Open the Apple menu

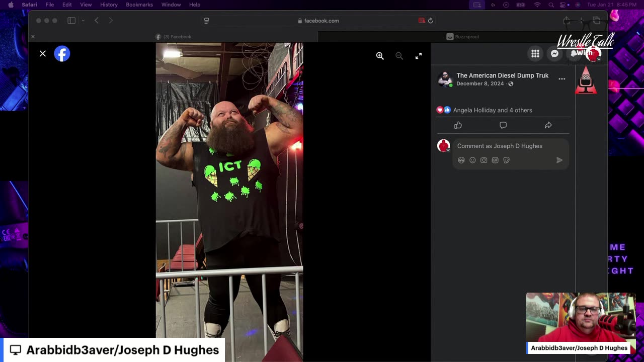(11, 5)
